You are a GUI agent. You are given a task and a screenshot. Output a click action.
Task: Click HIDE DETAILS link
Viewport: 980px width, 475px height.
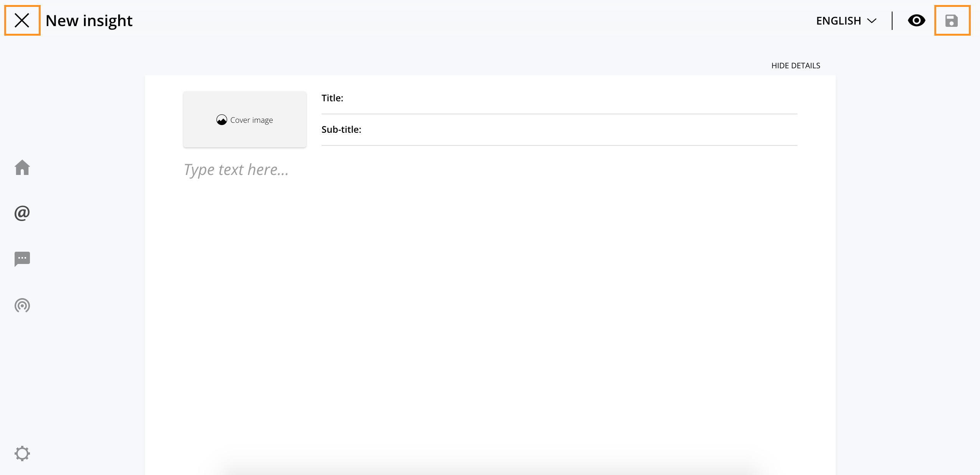(795, 66)
